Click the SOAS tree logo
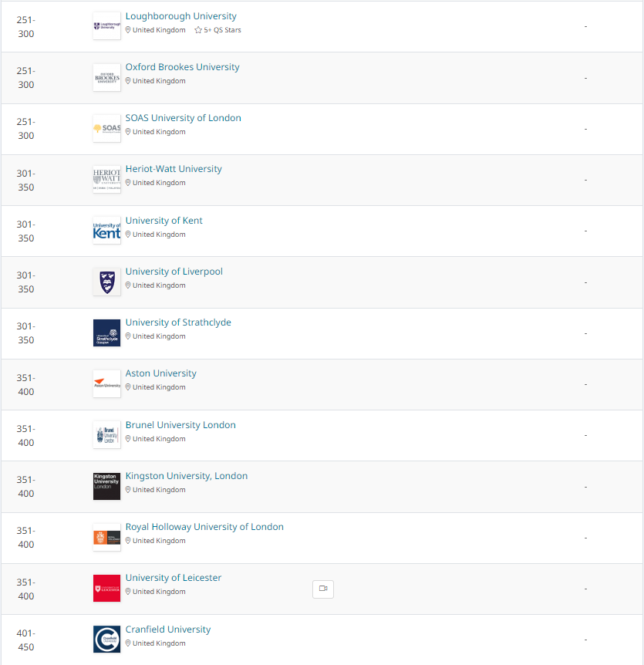Viewport: 644px width, 665px height. pos(107,129)
